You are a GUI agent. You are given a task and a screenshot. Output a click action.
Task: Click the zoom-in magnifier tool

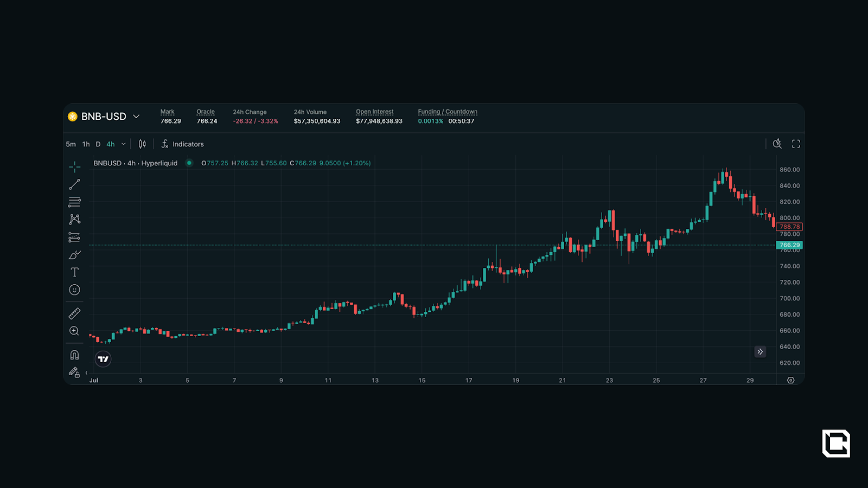[x=74, y=331]
